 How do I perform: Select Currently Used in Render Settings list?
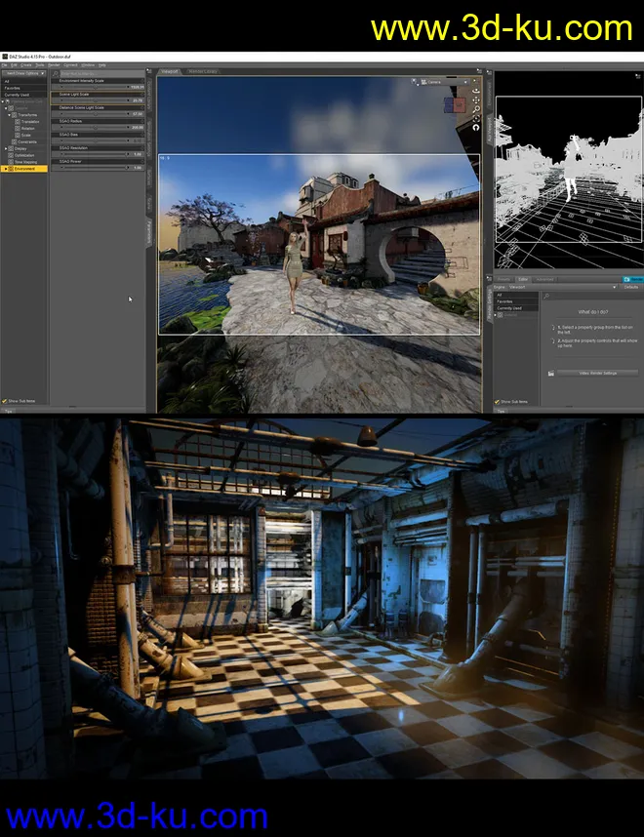516,308
